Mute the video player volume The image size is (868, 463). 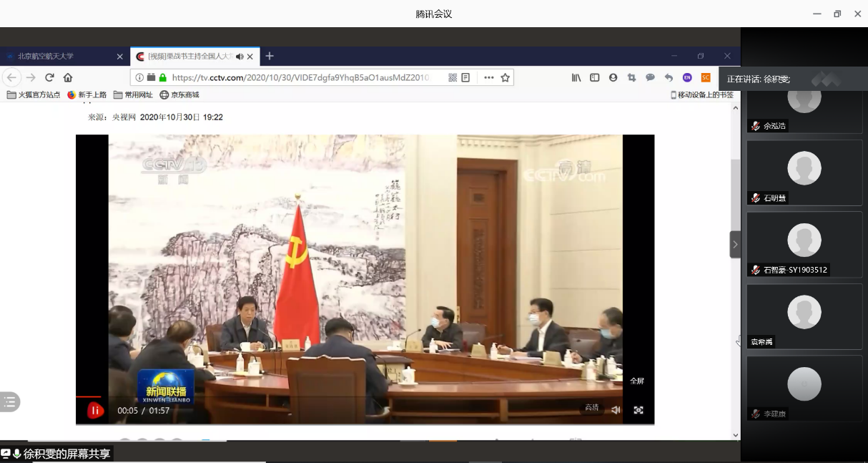click(x=616, y=410)
